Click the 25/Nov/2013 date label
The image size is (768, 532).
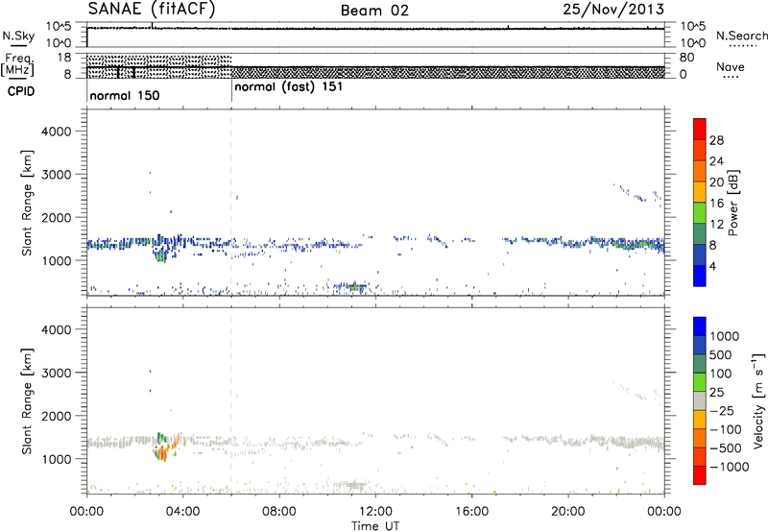pos(613,9)
